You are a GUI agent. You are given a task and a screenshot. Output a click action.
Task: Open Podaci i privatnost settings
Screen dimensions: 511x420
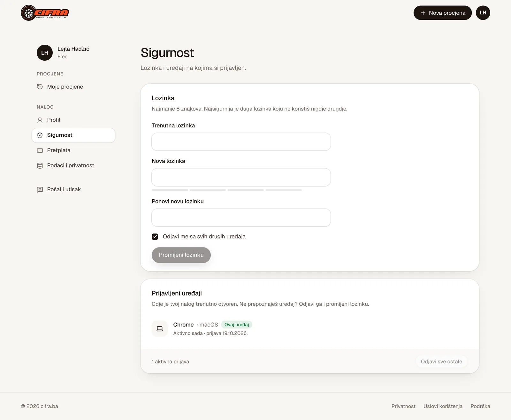(73, 165)
